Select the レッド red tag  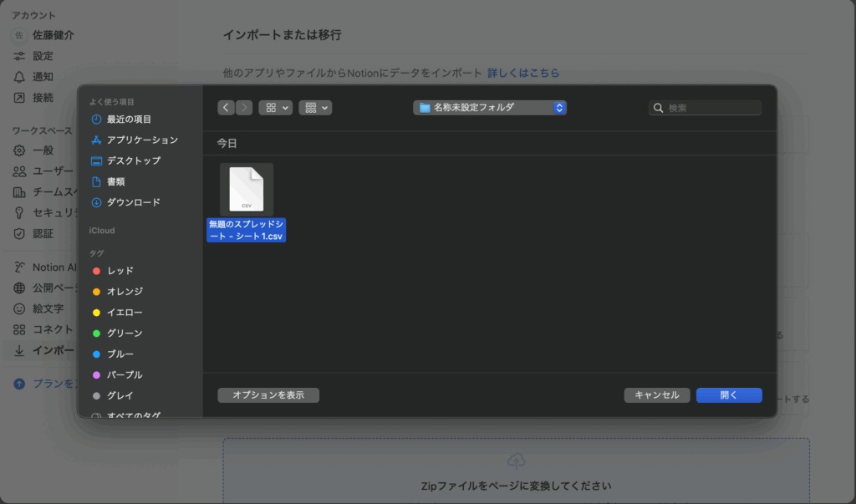click(120, 271)
